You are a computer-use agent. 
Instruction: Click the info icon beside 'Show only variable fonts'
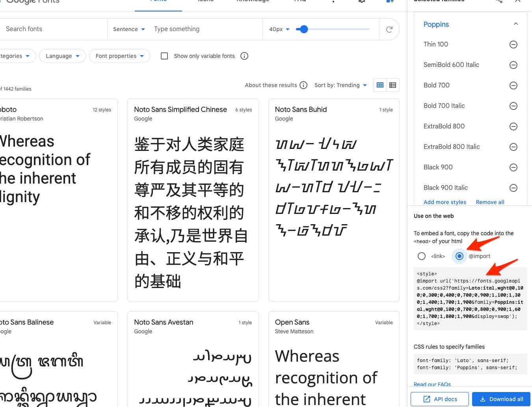click(244, 56)
